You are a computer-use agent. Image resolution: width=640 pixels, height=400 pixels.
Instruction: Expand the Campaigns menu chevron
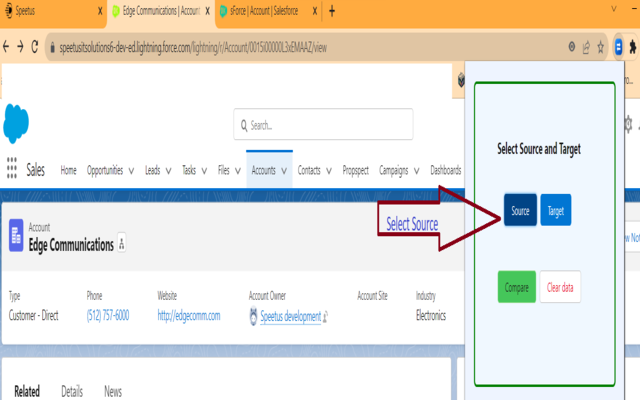pyautogui.click(x=416, y=171)
